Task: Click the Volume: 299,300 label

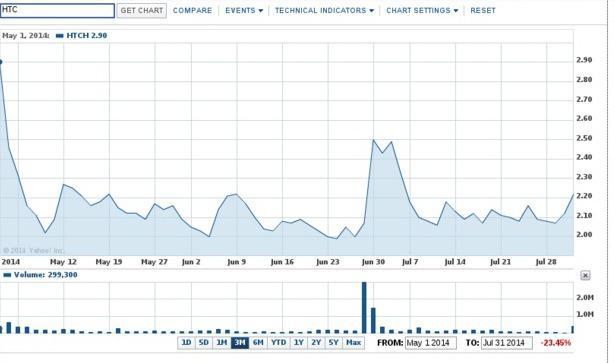Action: (x=40, y=275)
